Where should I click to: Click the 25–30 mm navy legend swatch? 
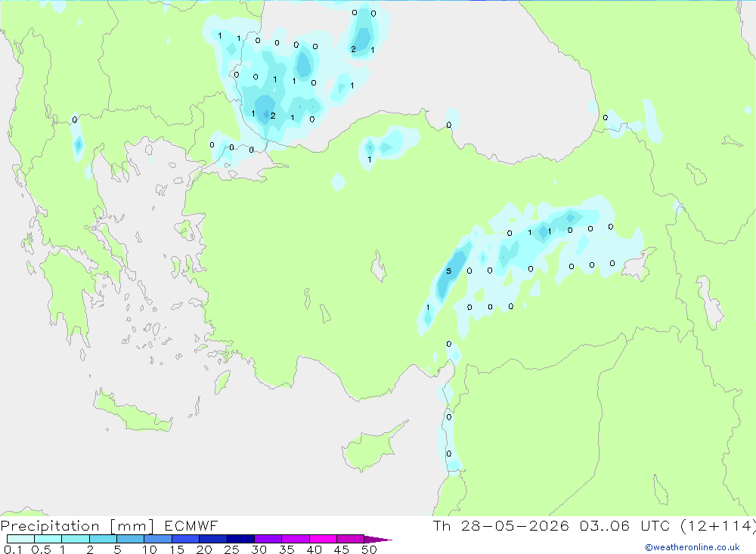pyautogui.click(x=240, y=539)
